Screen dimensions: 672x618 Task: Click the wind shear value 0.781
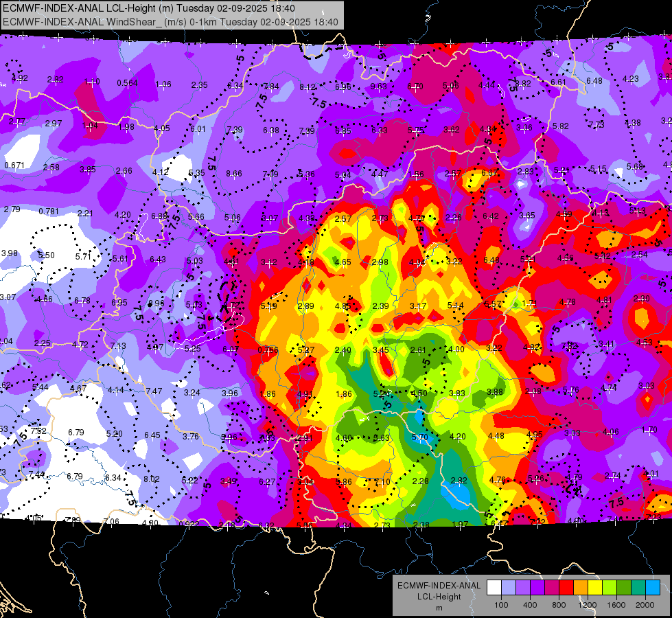coord(49,211)
